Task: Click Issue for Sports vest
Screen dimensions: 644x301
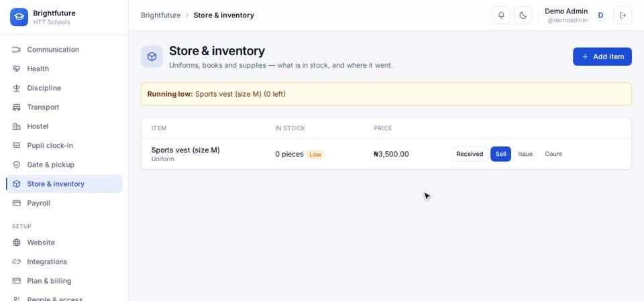Action: [x=525, y=155]
